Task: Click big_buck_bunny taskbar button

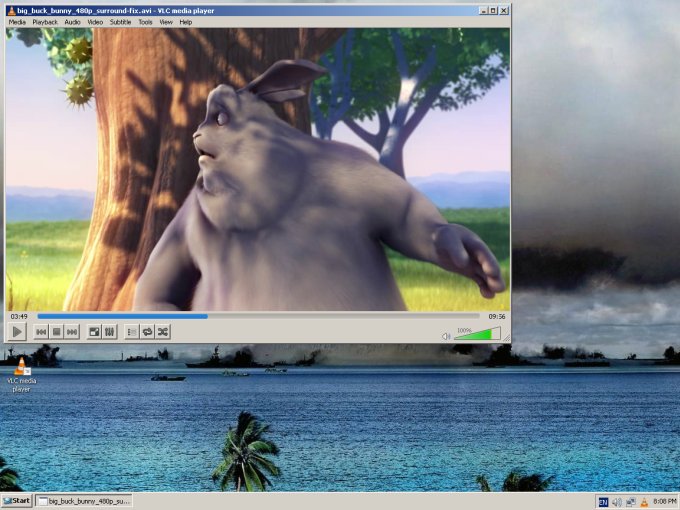Action: click(x=84, y=501)
